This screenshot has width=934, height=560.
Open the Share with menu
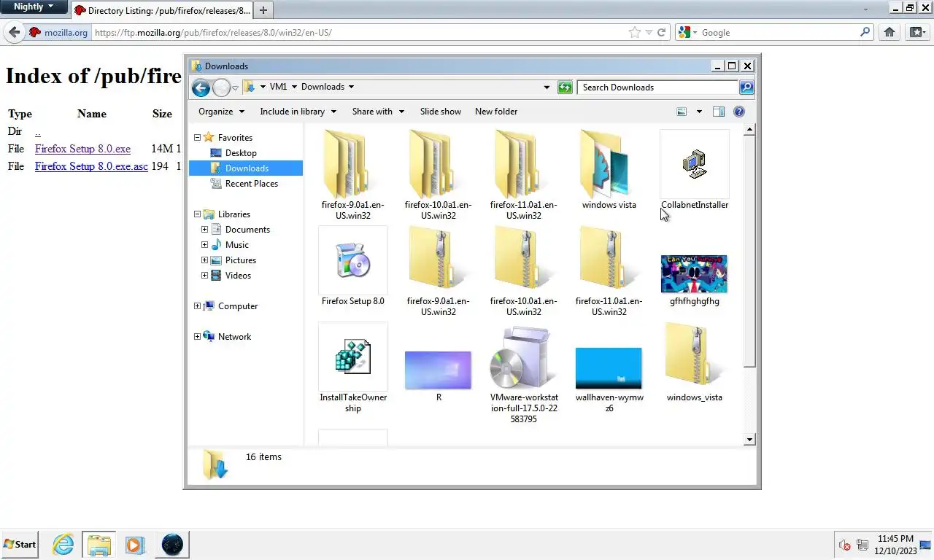pos(378,112)
